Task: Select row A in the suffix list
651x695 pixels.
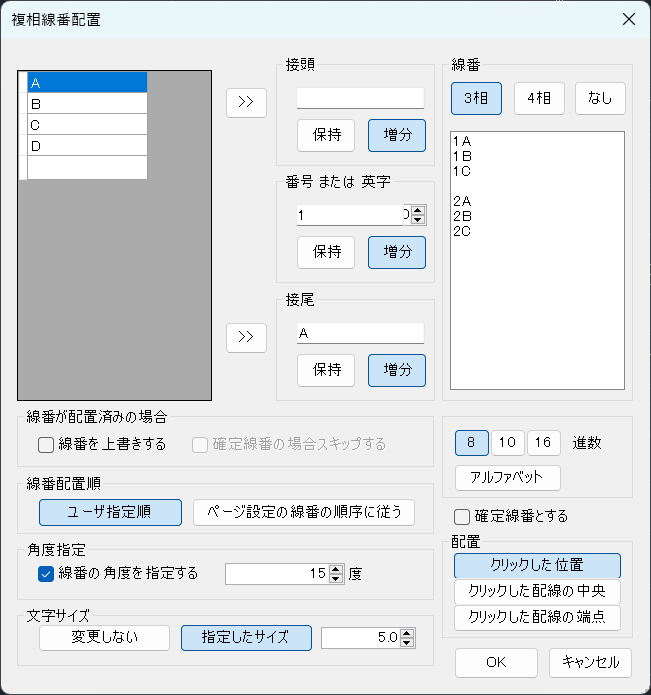Action: tap(87, 82)
